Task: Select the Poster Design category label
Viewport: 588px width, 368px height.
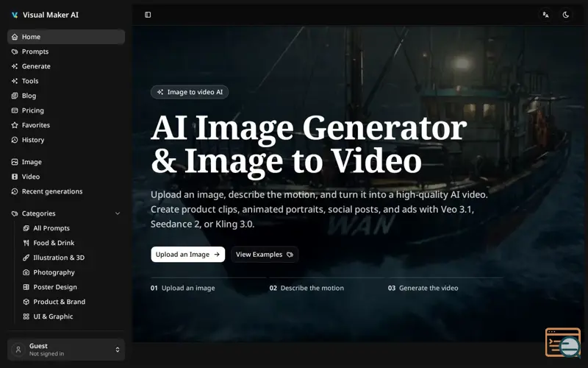Action: click(55, 287)
